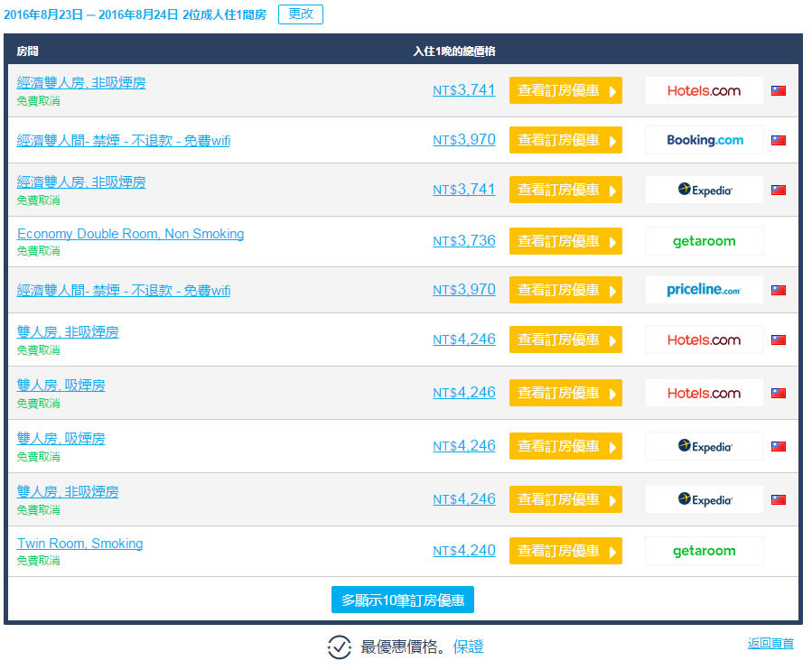This screenshot has height=670, width=812.
Task: Click the getaroom logo for Economy Double Room
Action: pos(704,241)
